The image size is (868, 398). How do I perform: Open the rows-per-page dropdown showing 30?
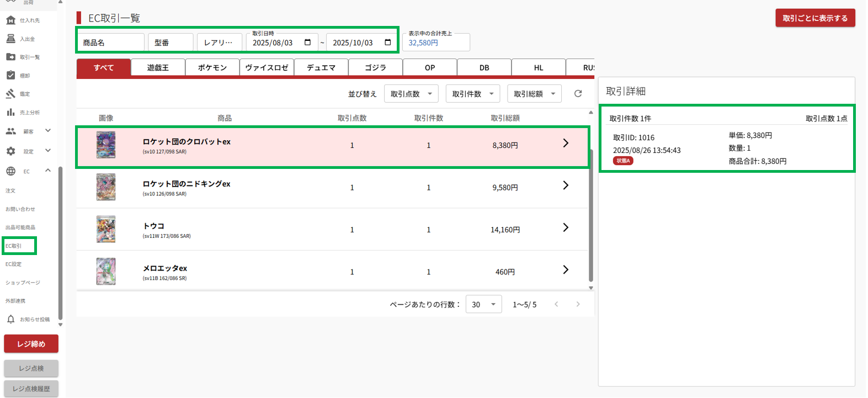coord(483,304)
